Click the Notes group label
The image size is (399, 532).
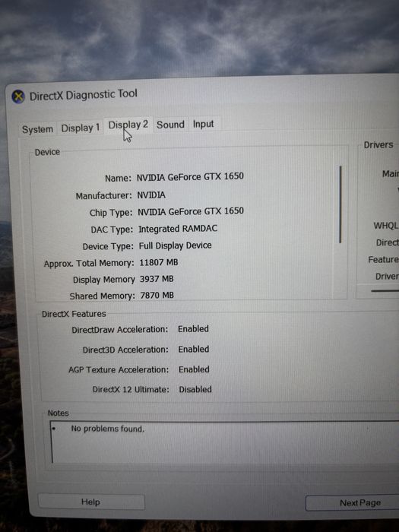[x=58, y=413]
